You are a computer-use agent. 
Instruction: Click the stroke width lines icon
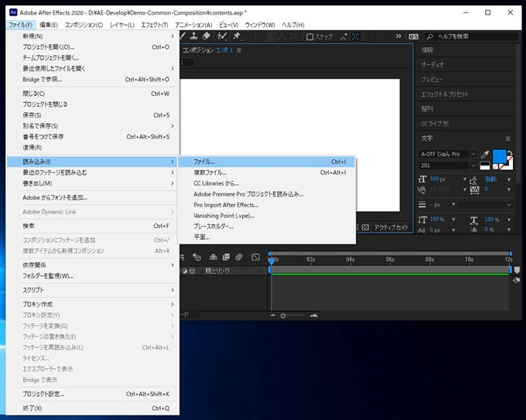click(422, 205)
